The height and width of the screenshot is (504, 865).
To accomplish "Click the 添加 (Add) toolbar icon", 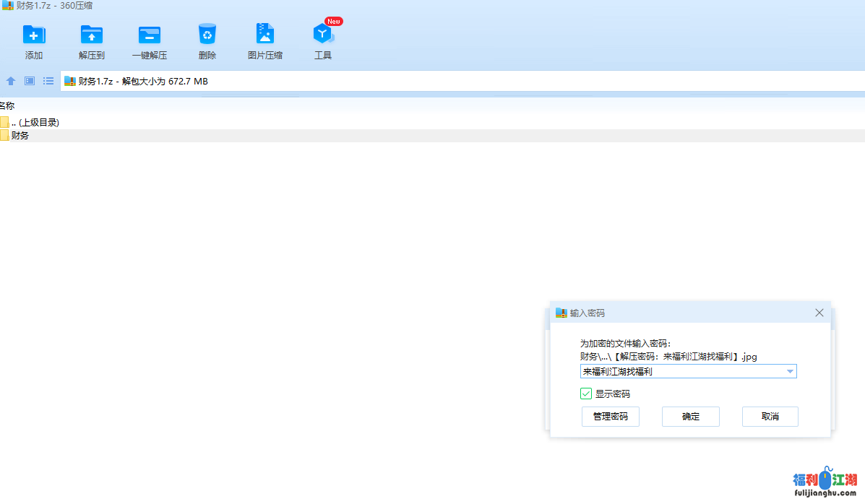I will (x=34, y=35).
